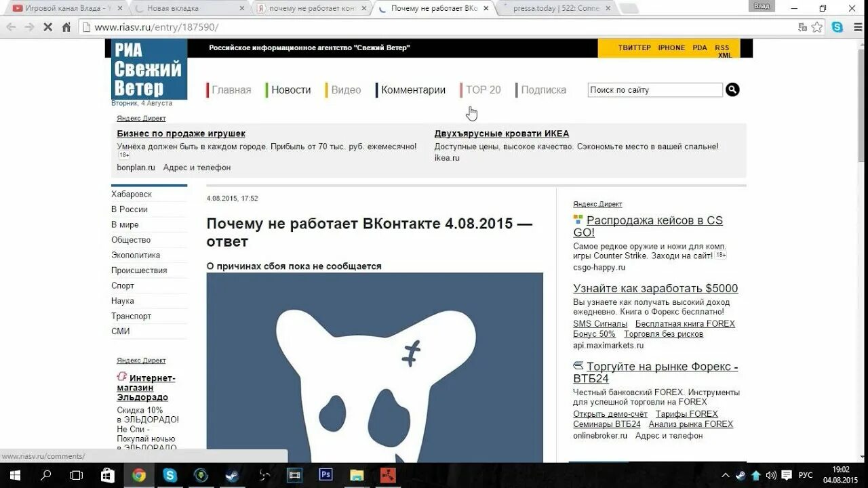Show hidden system tray icons

click(726, 475)
